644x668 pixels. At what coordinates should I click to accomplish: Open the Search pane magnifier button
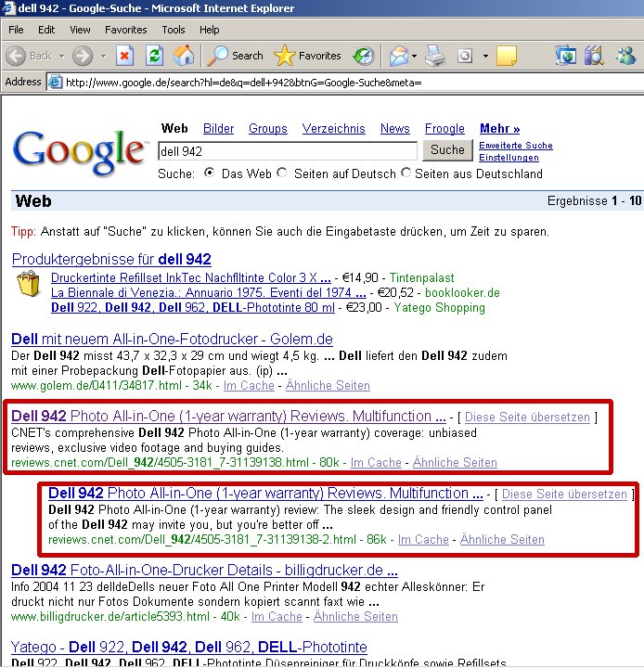(x=236, y=56)
